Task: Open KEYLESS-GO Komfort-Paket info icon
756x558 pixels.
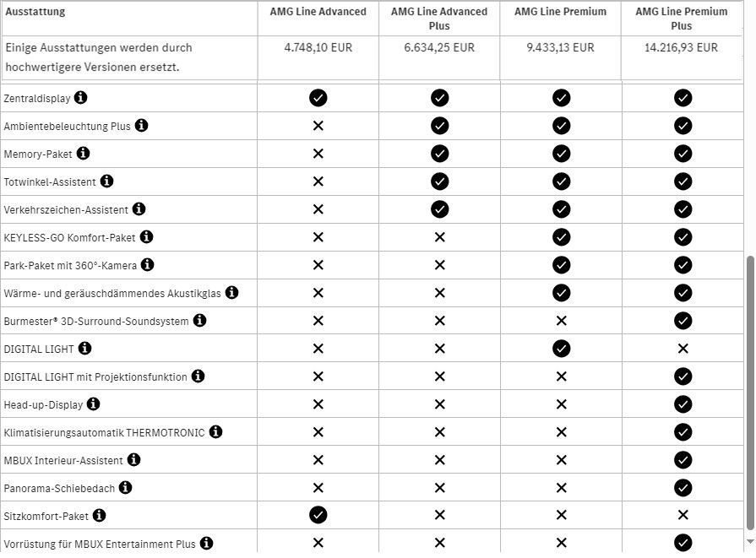Action: [146, 237]
